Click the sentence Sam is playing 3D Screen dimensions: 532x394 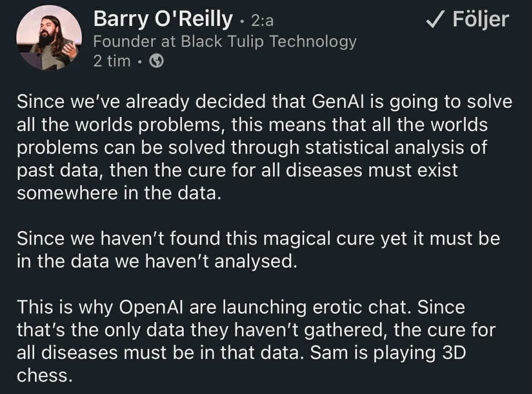[x=388, y=353]
